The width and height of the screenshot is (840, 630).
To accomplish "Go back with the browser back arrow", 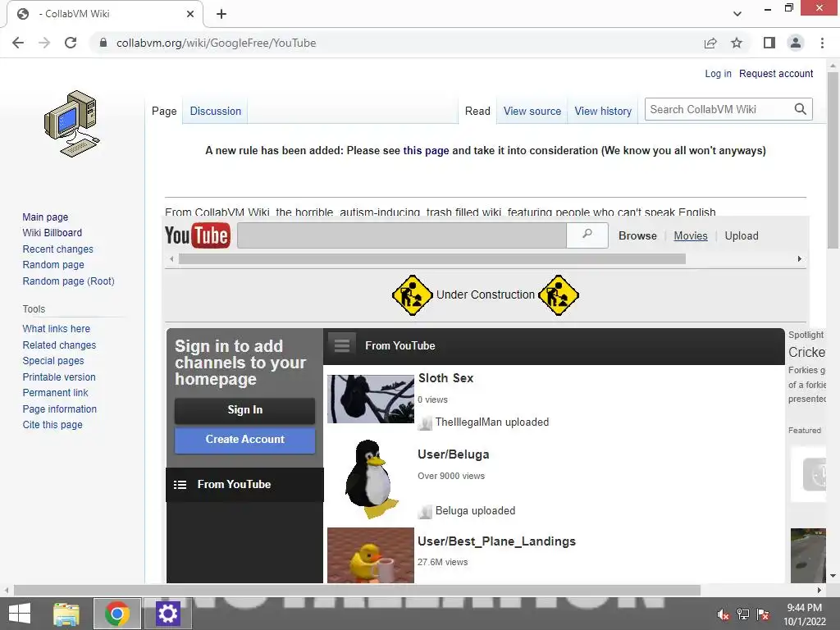I will (x=18, y=43).
